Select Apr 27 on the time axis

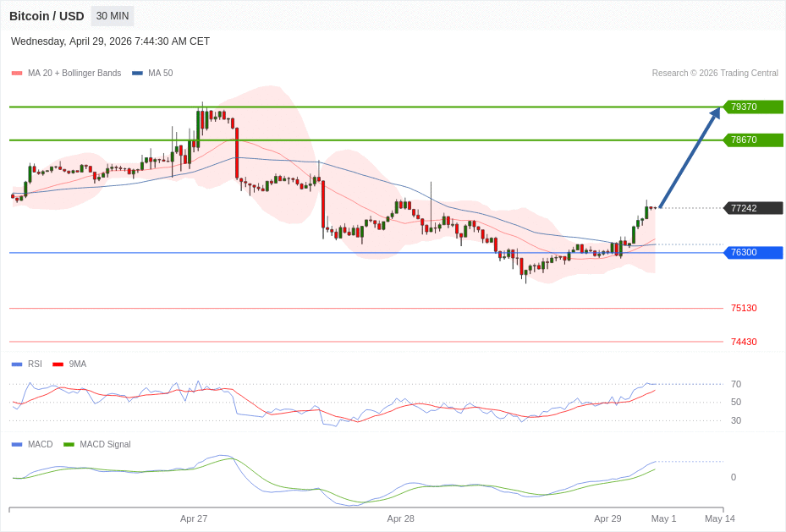(194, 518)
